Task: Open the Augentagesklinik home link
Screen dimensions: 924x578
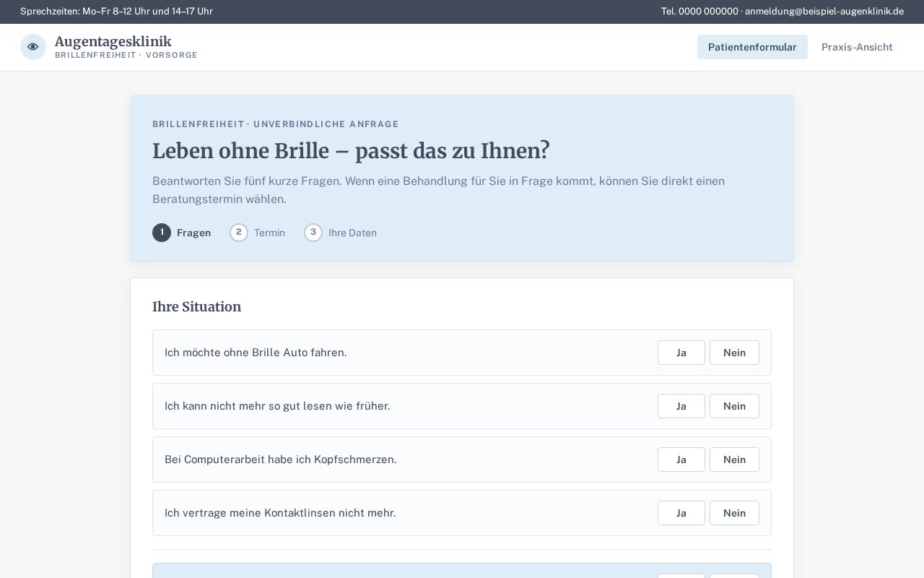Action: [113, 42]
